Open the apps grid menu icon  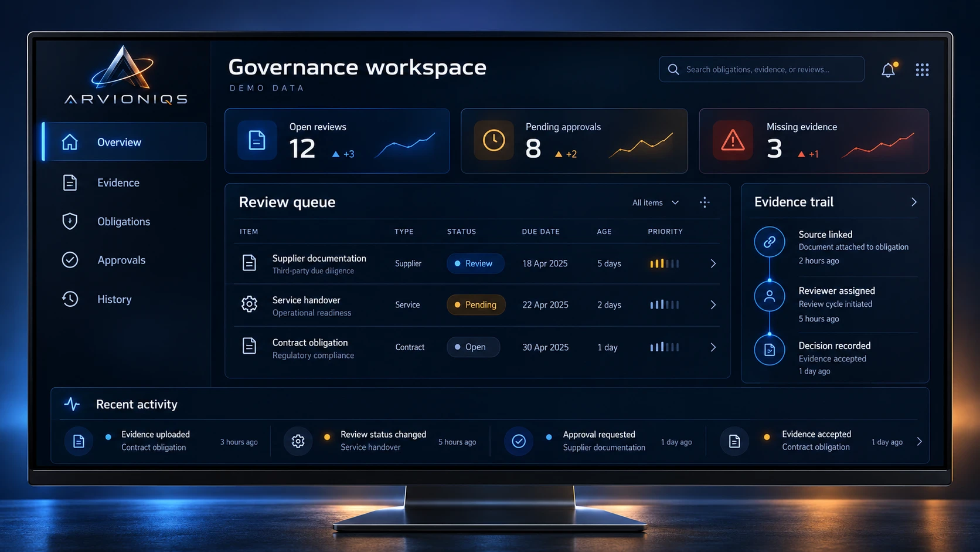point(922,70)
